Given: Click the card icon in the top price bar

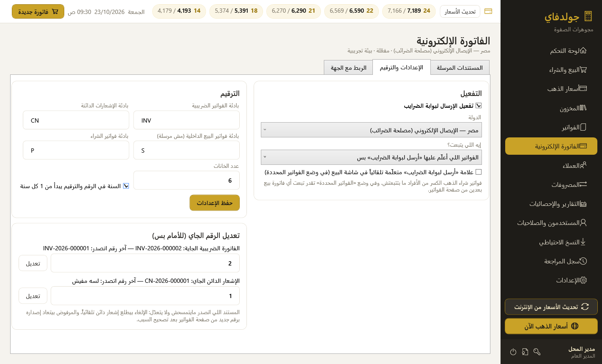Looking at the screenshot, I should pos(488,11).
